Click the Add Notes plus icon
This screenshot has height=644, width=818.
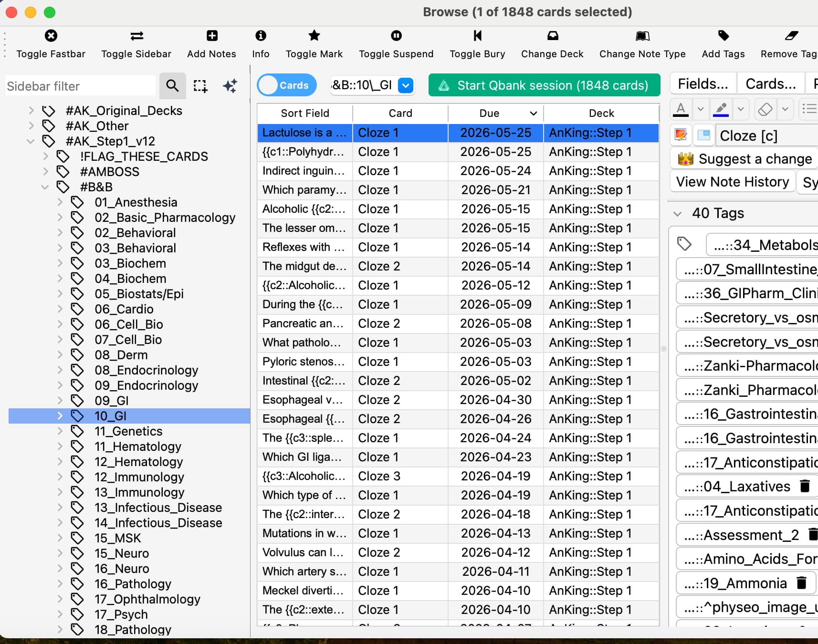211,36
